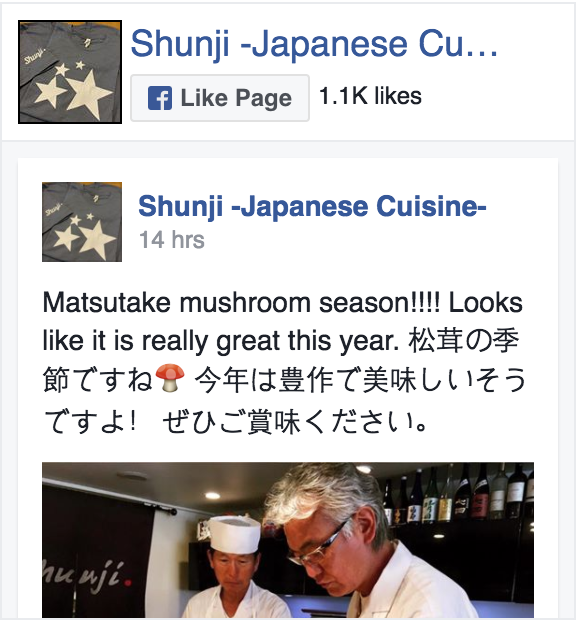The width and height of the screenshot is (576, 620).
Task: Click the Japanese text 松茸の季 in post
Action: tap(463, 341)
